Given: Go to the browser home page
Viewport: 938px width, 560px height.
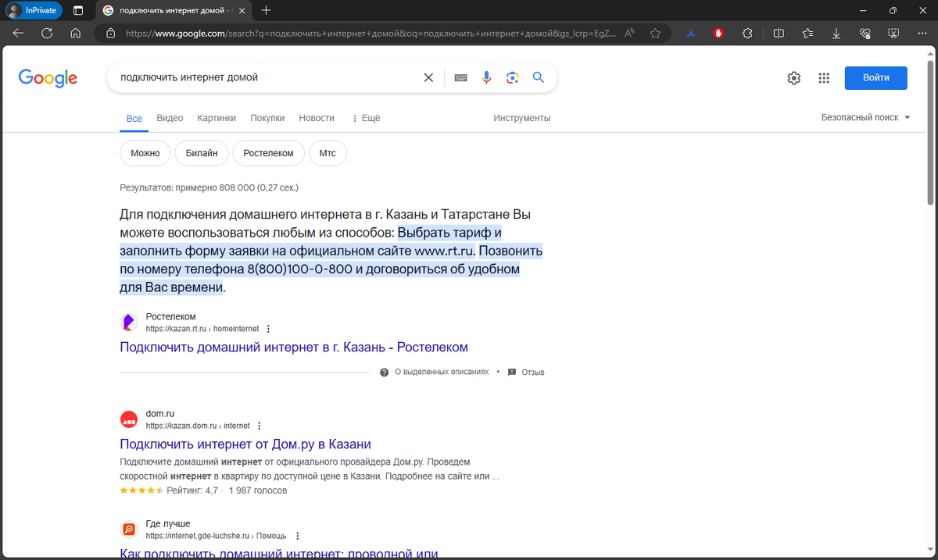Looking at the screenshot, I should pos(75,34).
